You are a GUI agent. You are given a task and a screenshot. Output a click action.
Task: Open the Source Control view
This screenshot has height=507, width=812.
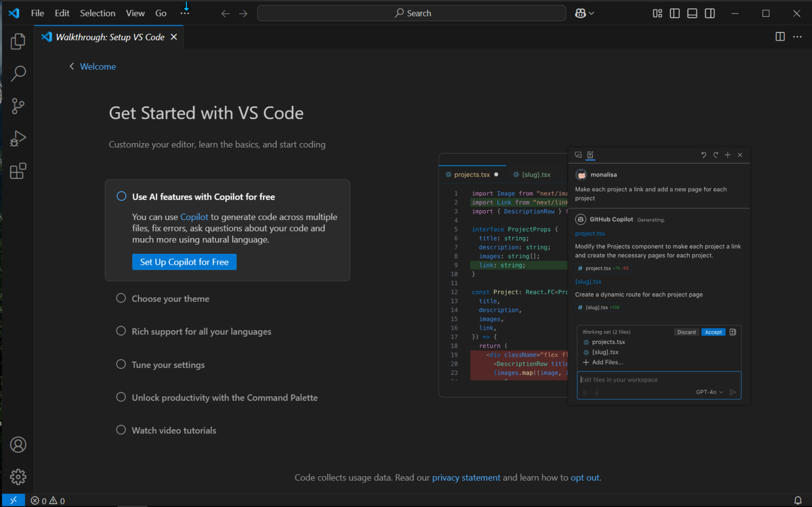click(18, 106)
